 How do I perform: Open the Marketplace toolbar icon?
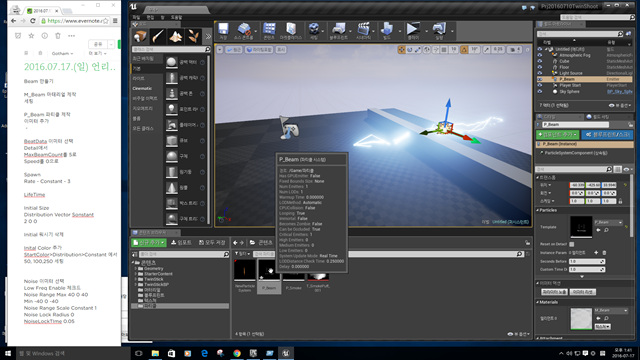(x=291, y=31)
